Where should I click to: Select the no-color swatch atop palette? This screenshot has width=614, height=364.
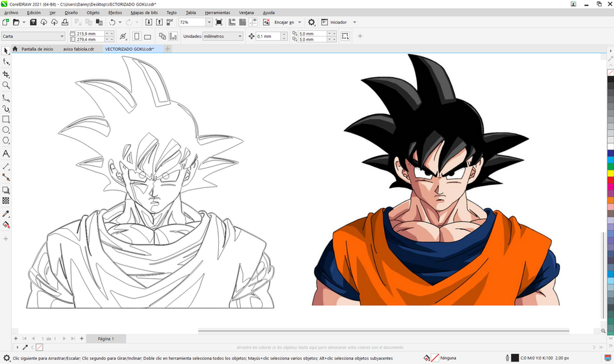pyautogui.click(x=610, y=73)
